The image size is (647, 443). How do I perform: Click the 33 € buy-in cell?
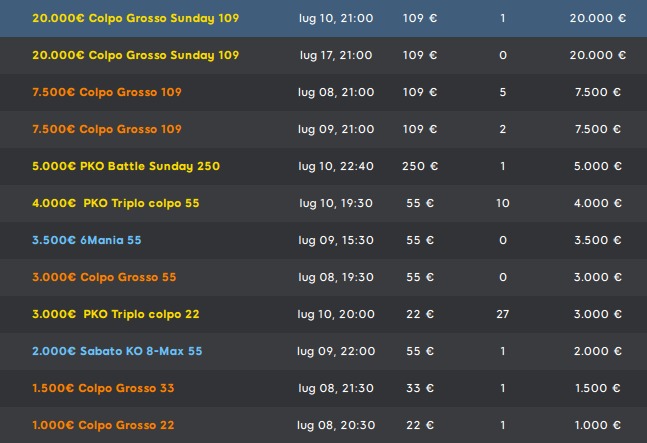pyautogui.click(x=419, y=388)
